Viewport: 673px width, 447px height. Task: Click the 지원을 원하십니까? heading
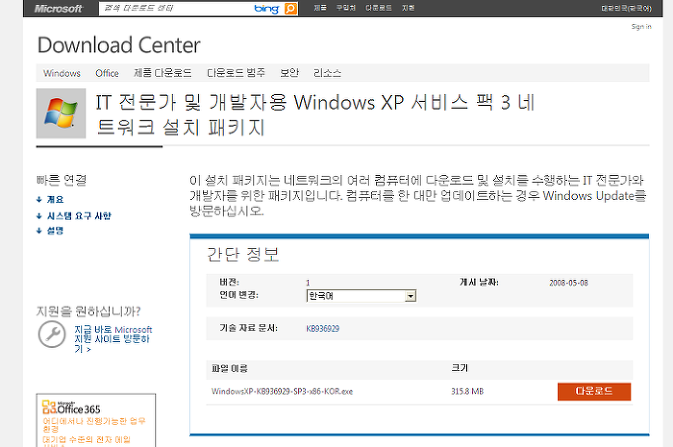88,311
